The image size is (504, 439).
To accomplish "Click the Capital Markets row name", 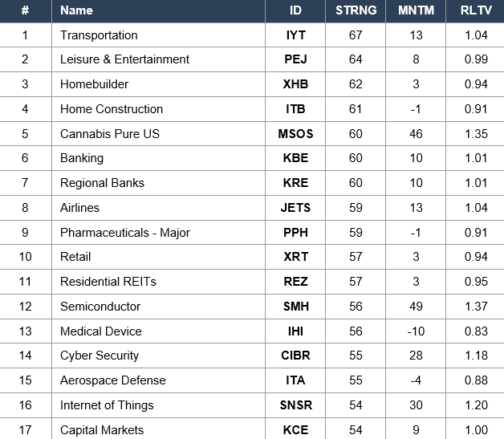I will (x=102, y=430).
